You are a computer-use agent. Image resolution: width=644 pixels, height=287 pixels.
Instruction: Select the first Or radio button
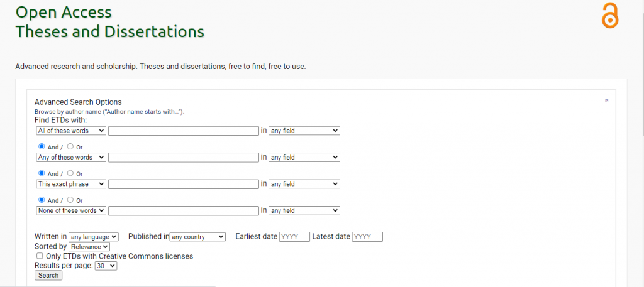click(x=70, y=146)
